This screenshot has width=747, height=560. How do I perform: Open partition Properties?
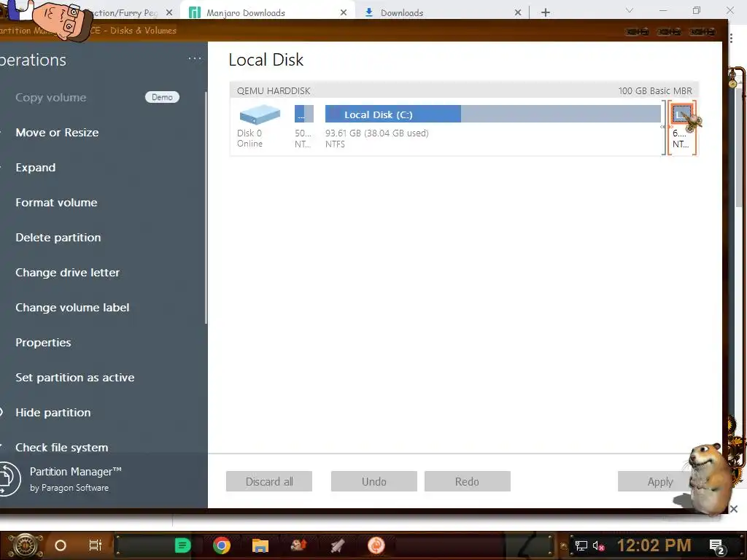click(x=43, y=343)
